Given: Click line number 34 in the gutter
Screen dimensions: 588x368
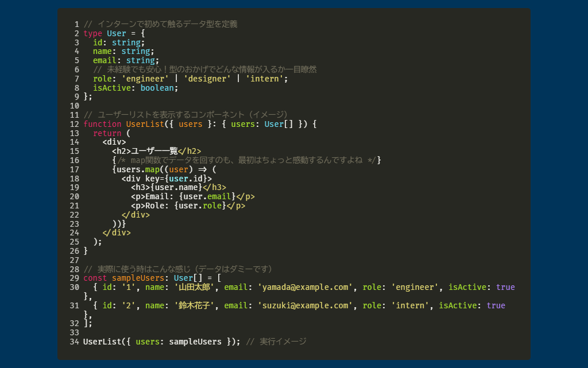Looking at the screenshot, I should [x=74, y=342].
